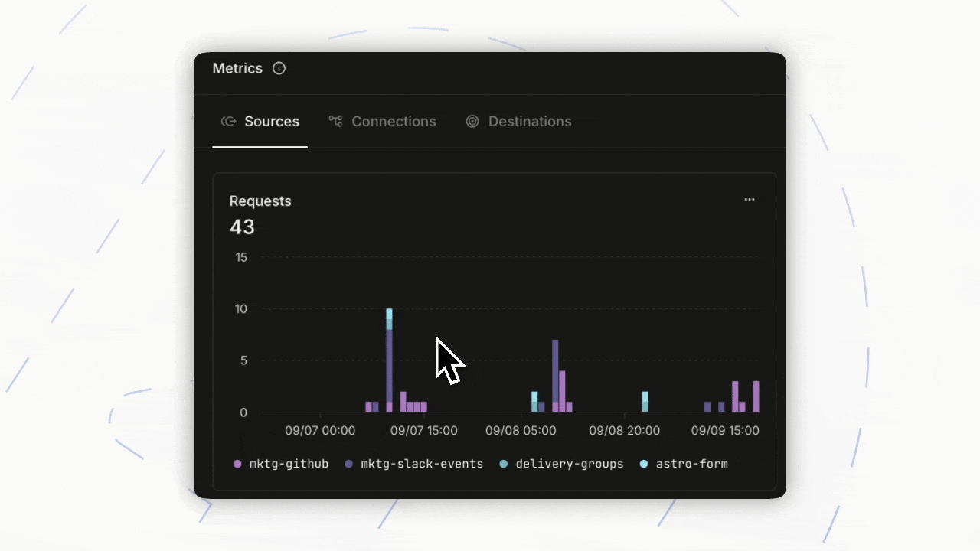Click the 09/07 00:00 axis label
Viewport: 980px width, 551px height.
point(320,431)
